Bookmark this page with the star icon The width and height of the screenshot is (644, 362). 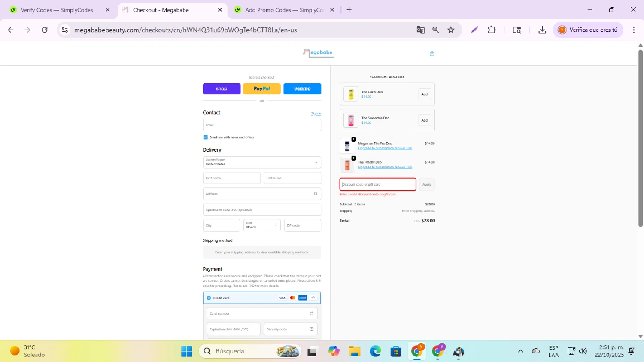451,30
